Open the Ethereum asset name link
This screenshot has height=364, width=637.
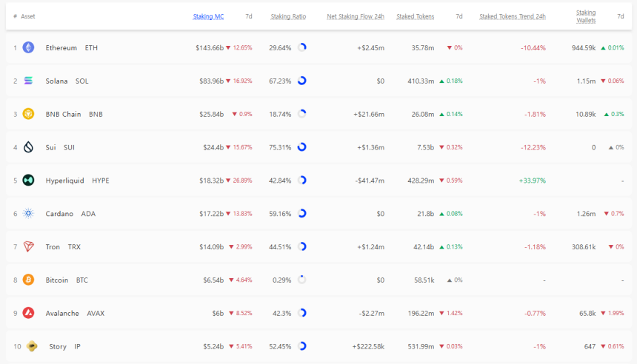[x=61, y=47]
